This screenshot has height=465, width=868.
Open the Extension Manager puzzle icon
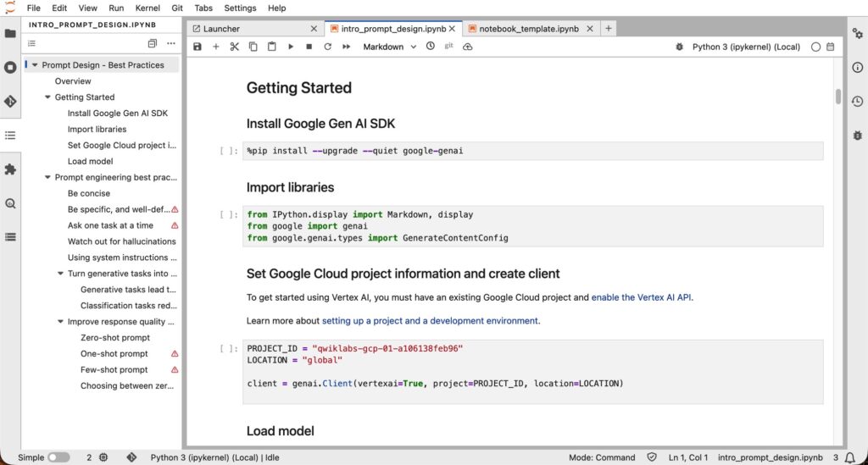(x=10, y=169)
